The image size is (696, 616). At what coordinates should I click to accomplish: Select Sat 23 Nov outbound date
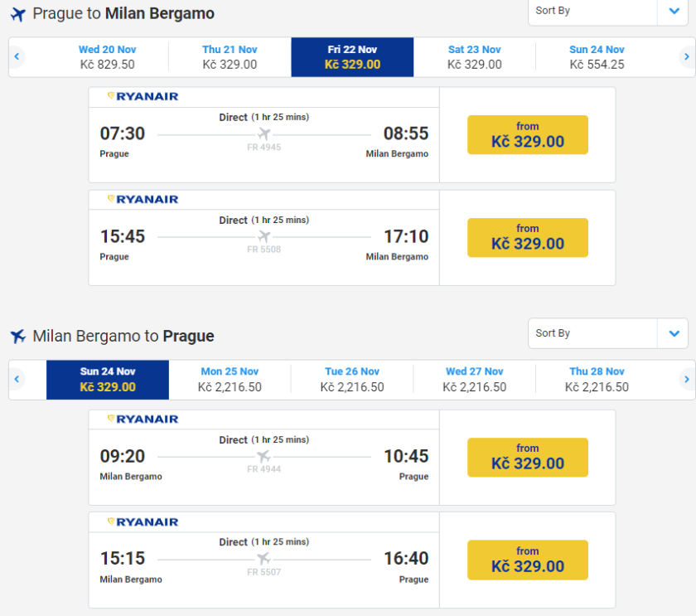pyautogui.click(x=474, y=57)
